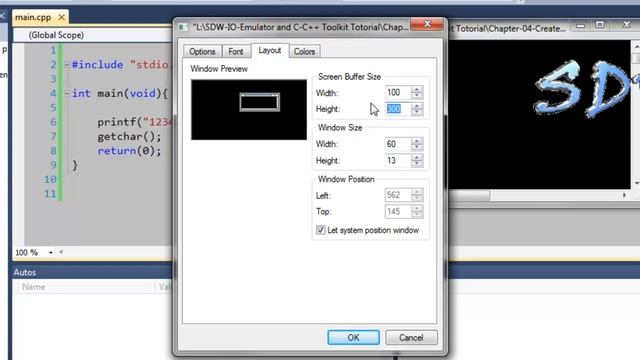This screenshot has width=640, height=360.
Task: Toggle Let system position window checkbox
Action: tap(321, 230)
